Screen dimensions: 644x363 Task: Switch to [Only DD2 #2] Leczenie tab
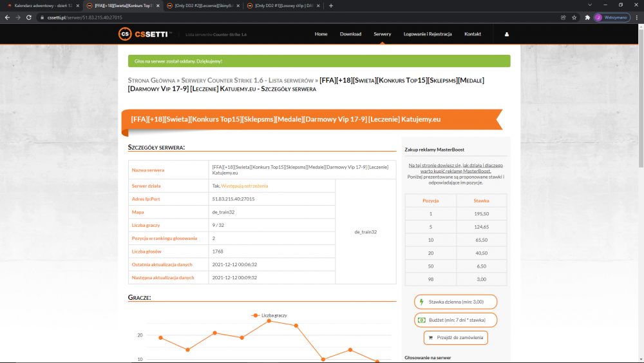204,6
